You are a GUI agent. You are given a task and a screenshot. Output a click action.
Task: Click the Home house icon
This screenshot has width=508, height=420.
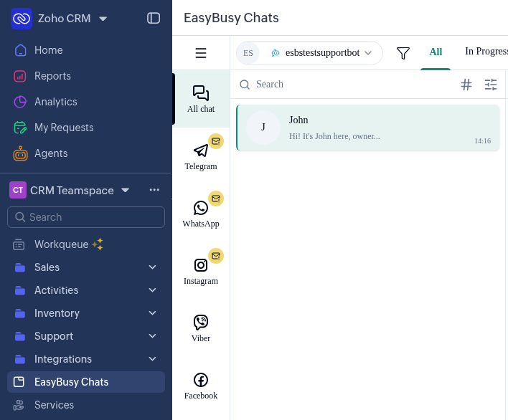[20, 50]
